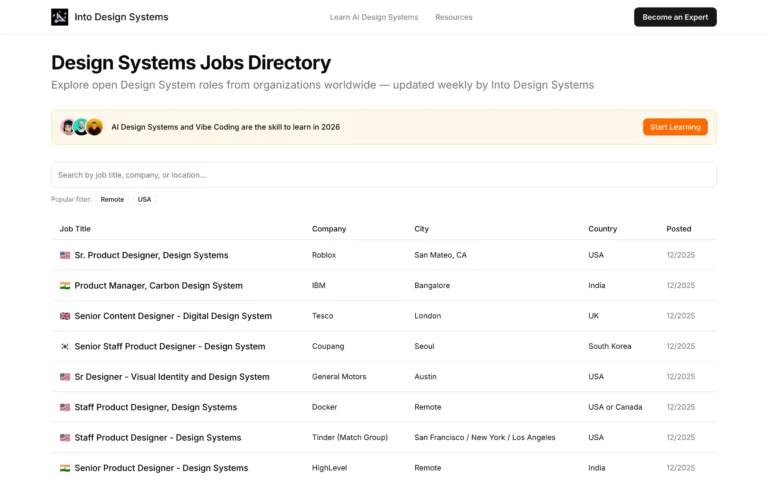Click the General Motors company cell
Screen dimensions: 768x480
click(339, 377)
